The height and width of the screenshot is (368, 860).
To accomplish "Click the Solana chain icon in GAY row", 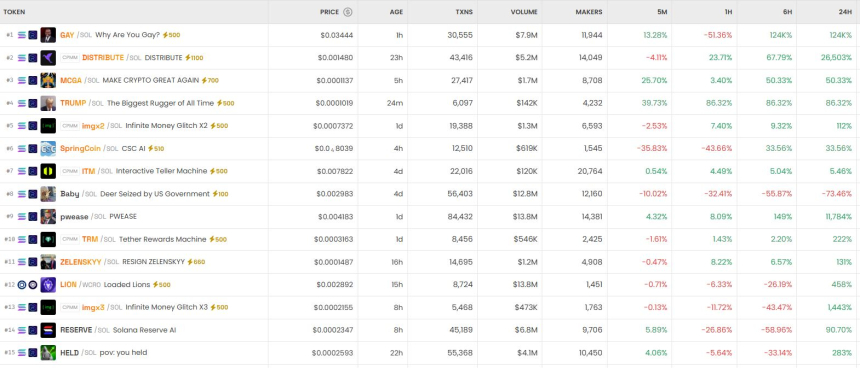I will 22,35.
